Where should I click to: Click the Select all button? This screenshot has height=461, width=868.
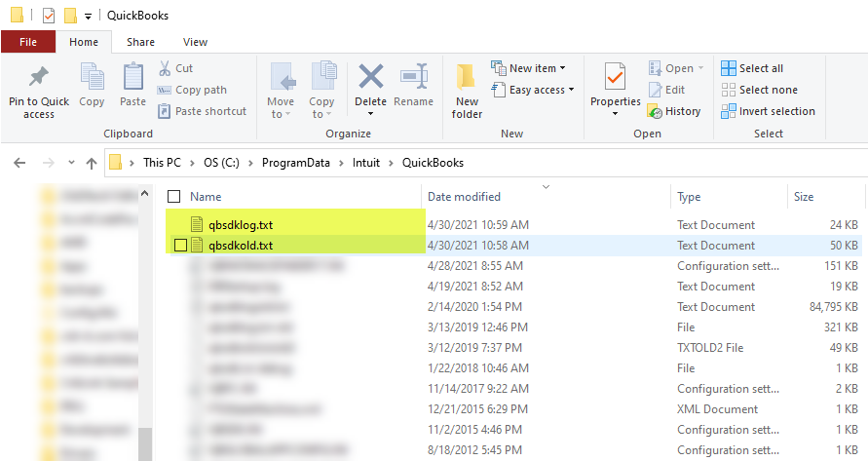pos(752,68)
